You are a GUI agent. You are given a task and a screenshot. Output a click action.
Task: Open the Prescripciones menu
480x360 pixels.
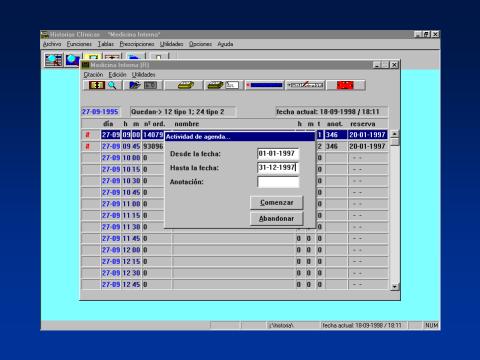(x=137, y=44)
